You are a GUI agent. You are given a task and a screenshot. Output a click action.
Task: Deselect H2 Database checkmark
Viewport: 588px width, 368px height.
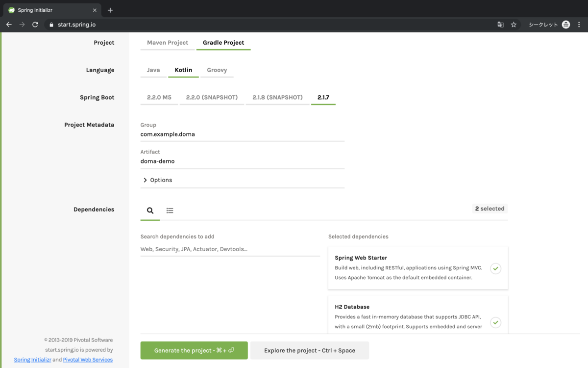[x=495, y=322]
